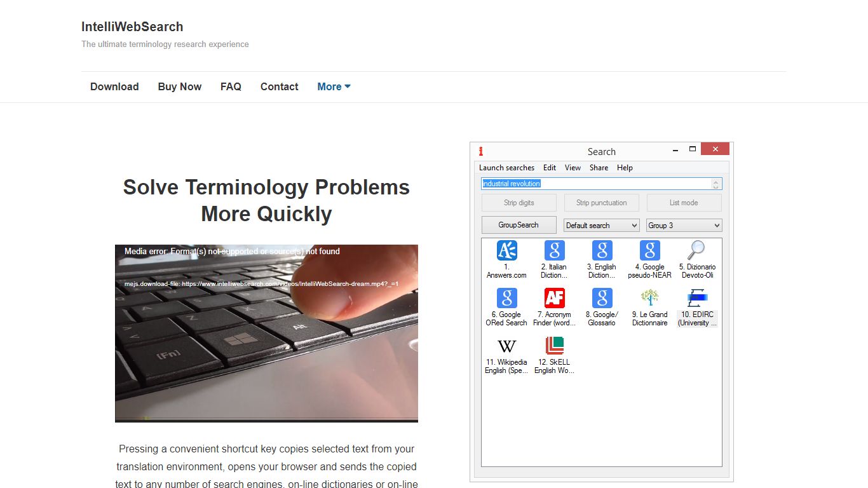868x488 pixels.
Task: Open Dizionario Devoto-Oli magnifier icon
Action: click(x=697, y=251)
